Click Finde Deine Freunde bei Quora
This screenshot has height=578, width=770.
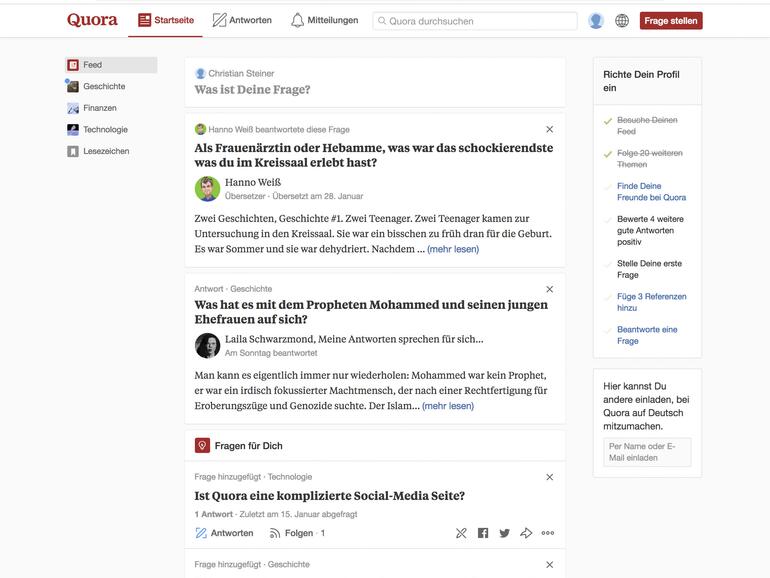tap(651, 192)
